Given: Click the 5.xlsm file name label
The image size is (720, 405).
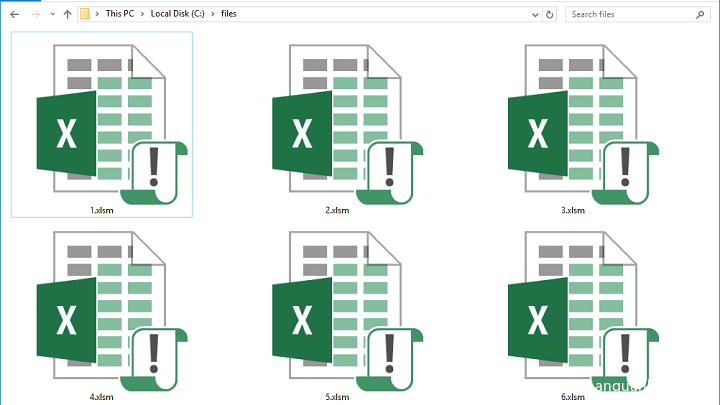Looking at the screenshot, I should coord(337,397).
